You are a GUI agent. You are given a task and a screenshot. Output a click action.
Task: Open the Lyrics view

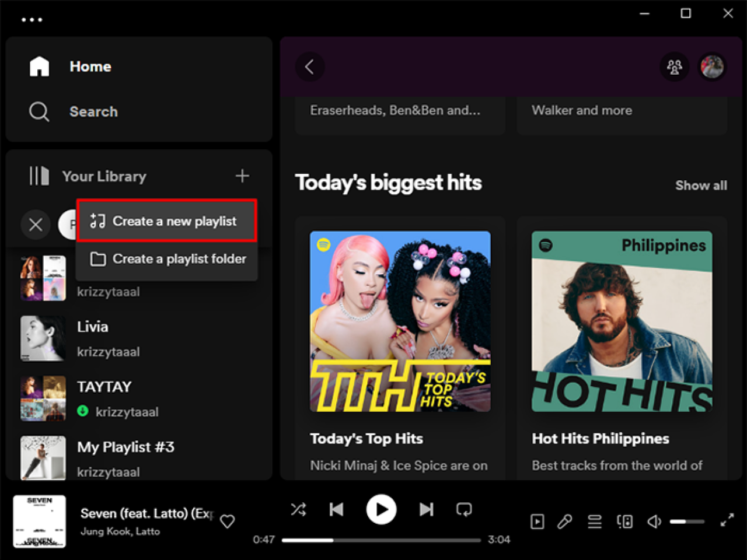(x=564, y=521)
